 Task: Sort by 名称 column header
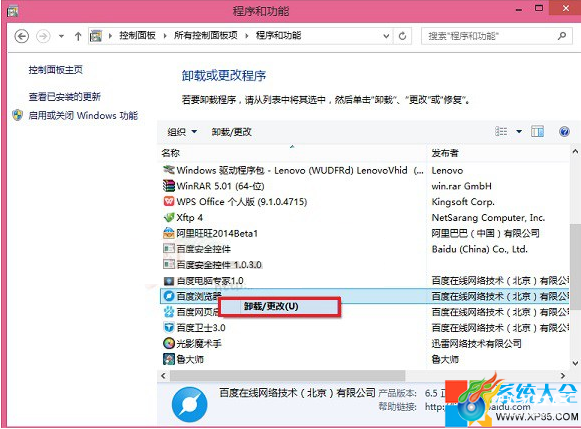171,153
